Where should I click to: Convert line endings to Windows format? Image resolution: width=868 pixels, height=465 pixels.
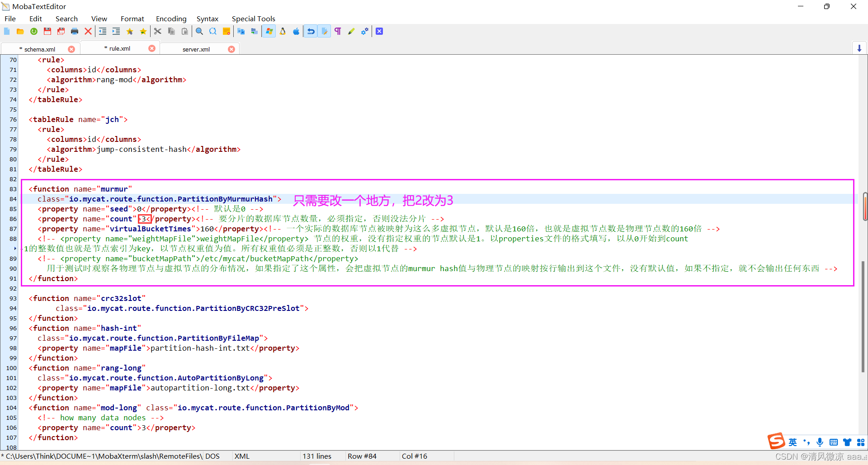(269, 31)
